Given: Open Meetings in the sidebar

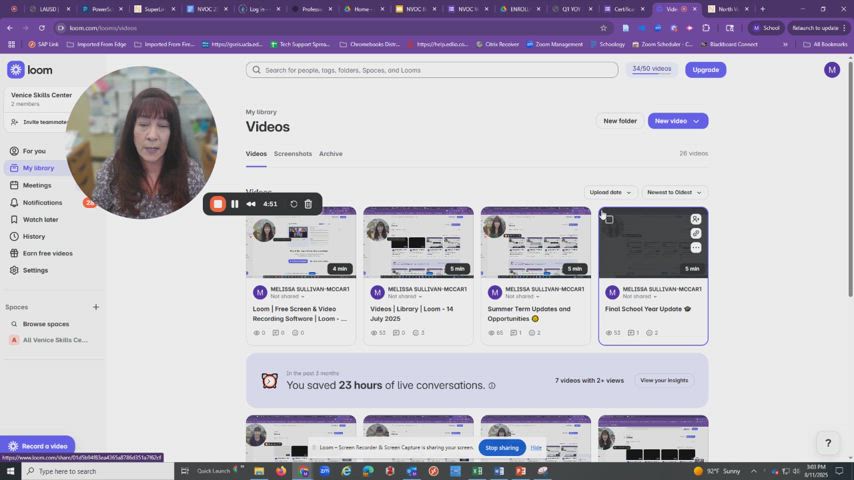Looking at the screenshot, I should [x=36, y=185].
